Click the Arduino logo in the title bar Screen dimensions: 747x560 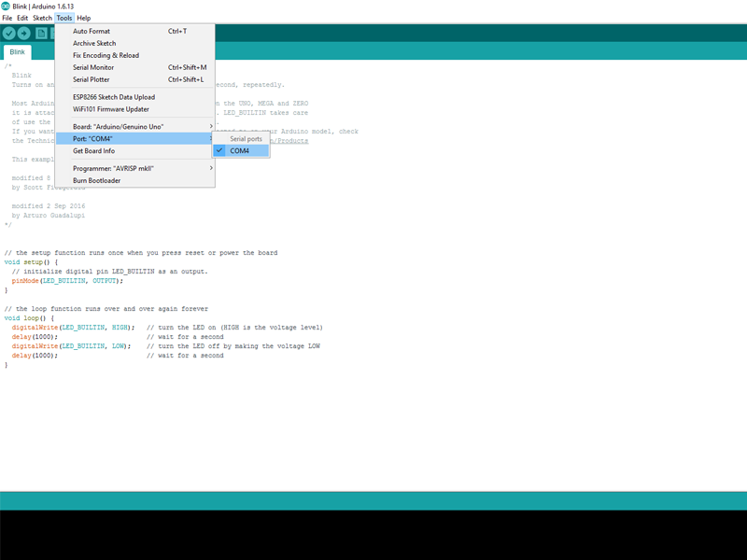(x=6, y=7)
